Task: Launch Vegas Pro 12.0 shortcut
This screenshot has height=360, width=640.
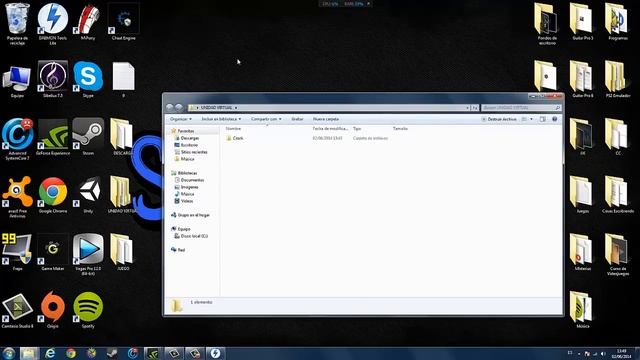Action: pos(88,255)
